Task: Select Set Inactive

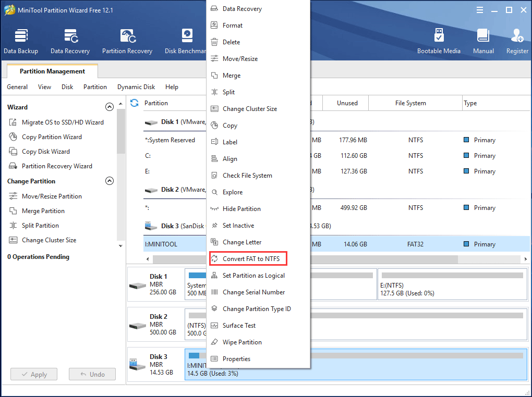Action: [x=258, y=226]
